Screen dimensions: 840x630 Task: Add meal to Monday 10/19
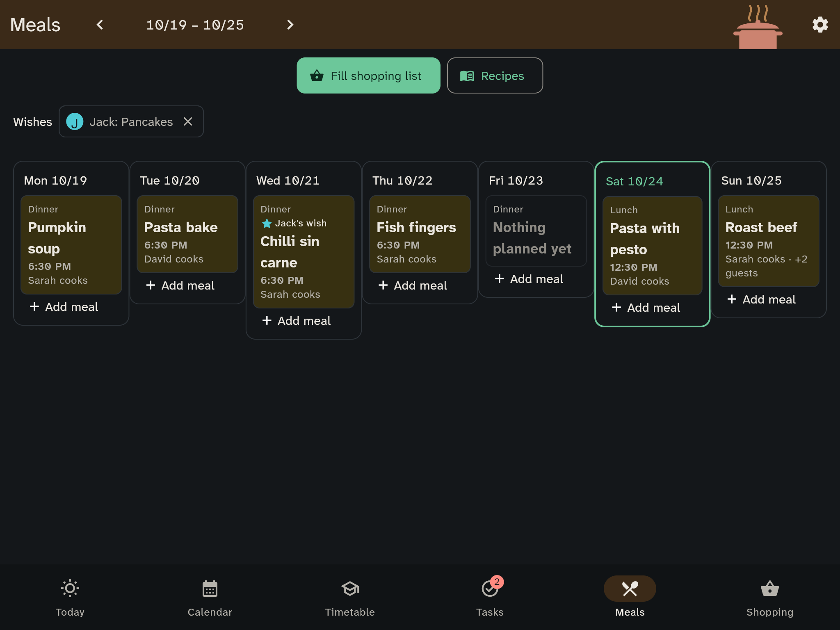point(64,307)
